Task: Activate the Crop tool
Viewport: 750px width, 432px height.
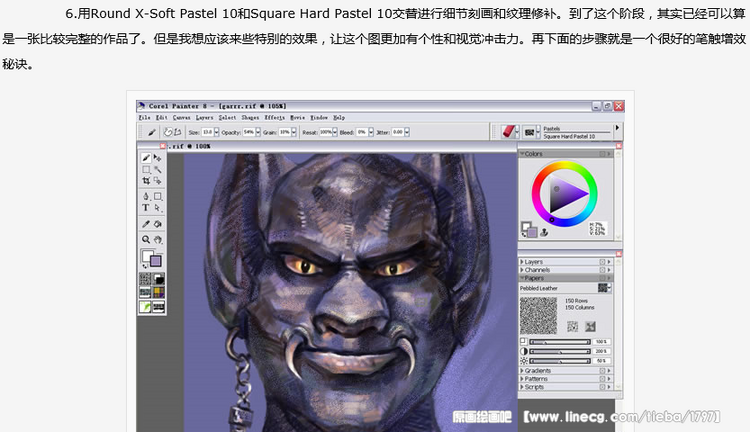Action: [x=146, y=181]
